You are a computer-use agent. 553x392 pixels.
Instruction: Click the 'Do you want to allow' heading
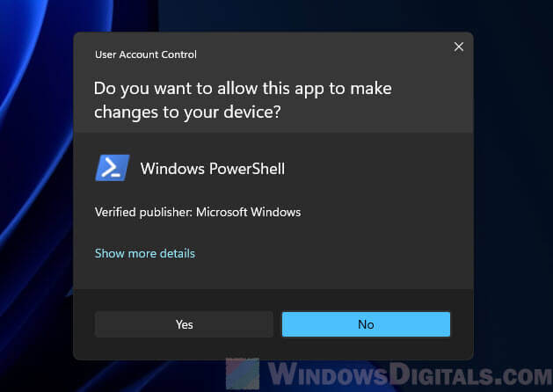click(x=243, y=100)
